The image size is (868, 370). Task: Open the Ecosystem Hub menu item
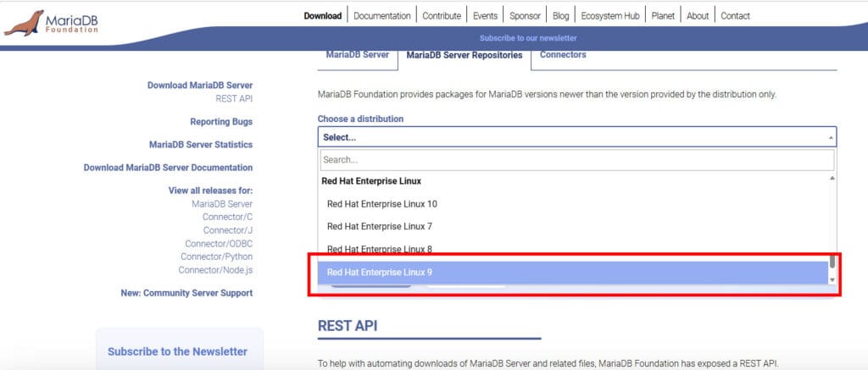(610, 16)
